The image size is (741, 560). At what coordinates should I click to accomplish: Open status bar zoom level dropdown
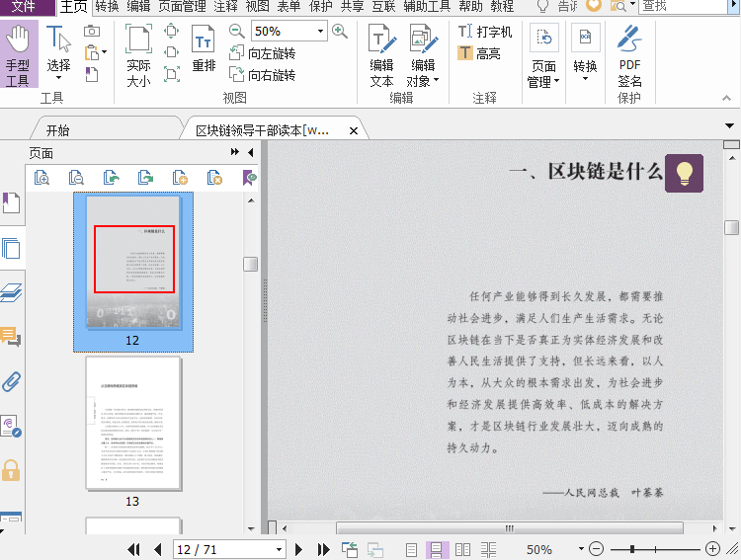click(x=581, y=549)
